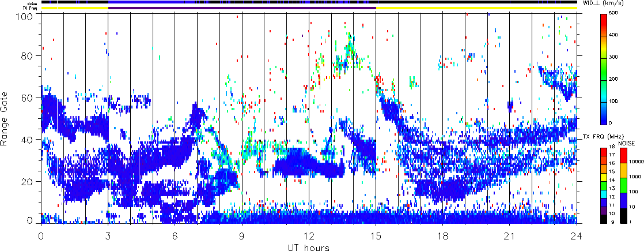The height and width of the screenshot is (251, 644).
Task: Pick the red swatch in the NOISE legend
Action: [623, 155]
